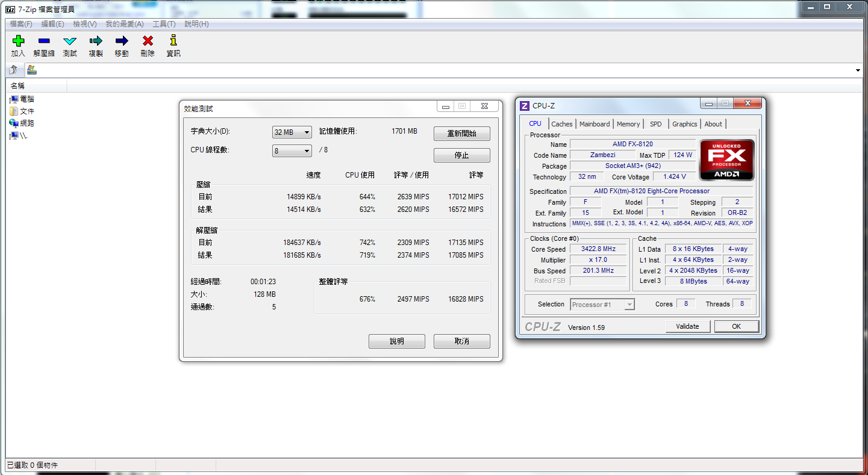Image resolution: width=868 pixels, height=475 pixels.
Task: Click the Max TDP value 124 W
Action: click(x=683, y=155)
